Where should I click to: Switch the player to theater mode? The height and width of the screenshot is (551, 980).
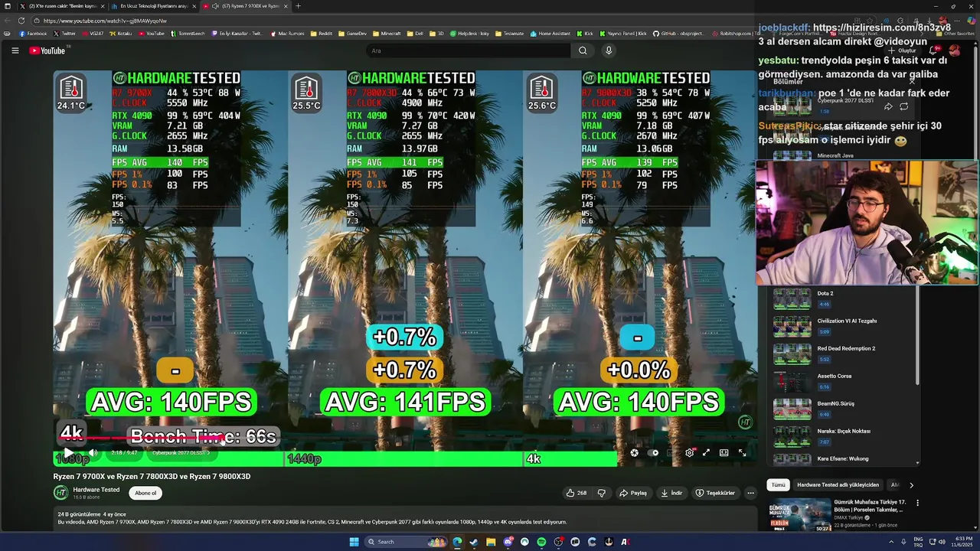[x=724, y=453]
